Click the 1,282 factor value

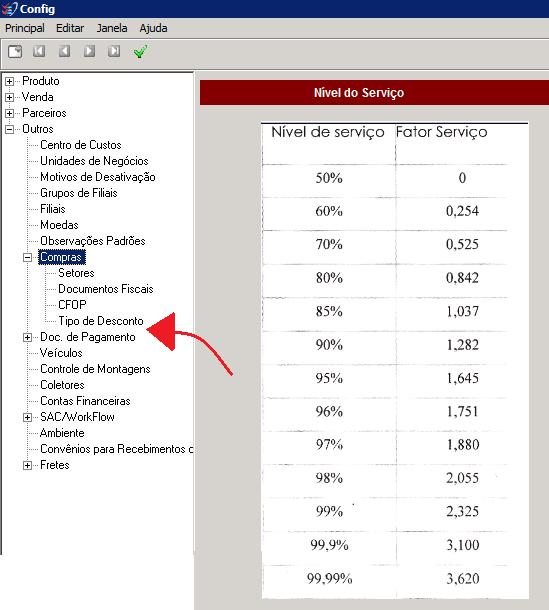pyautogui.click(x=462, y=345)
